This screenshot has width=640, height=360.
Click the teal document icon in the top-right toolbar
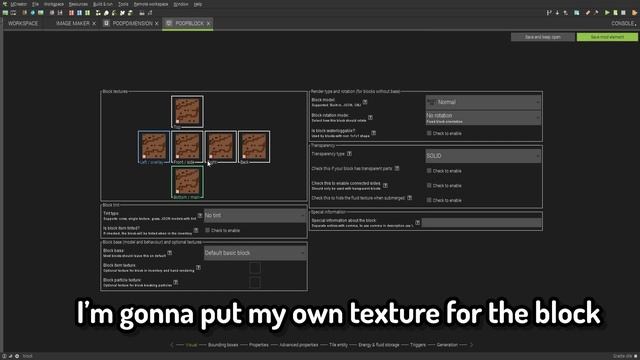[x=576, y=13]
